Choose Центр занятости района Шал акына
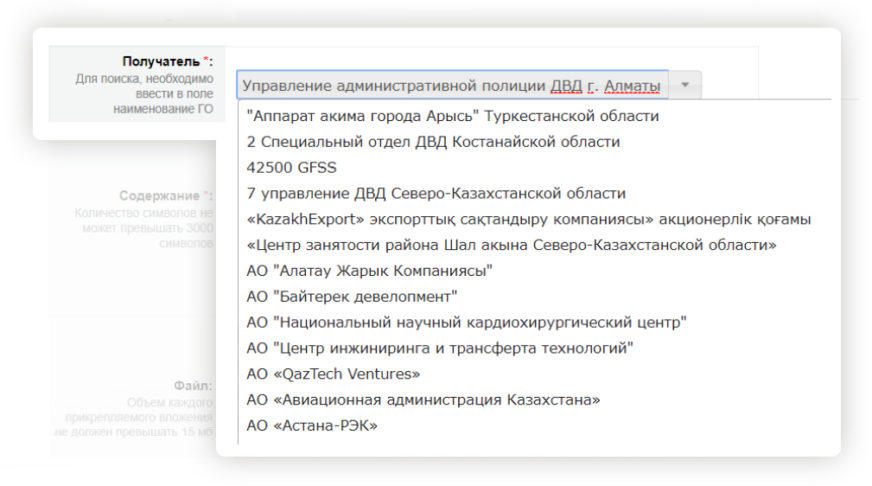Viewport: 872px width, 486px height. pyautogui.click(x=511, y=245)
